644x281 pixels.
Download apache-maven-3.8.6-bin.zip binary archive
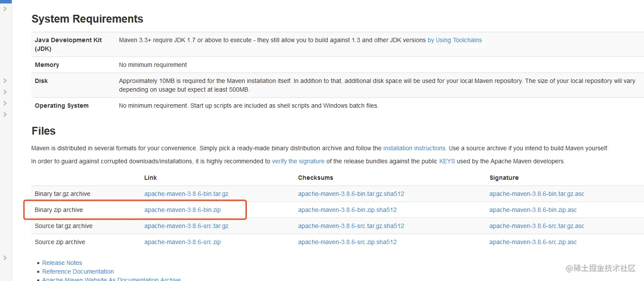tap(183, 210)
